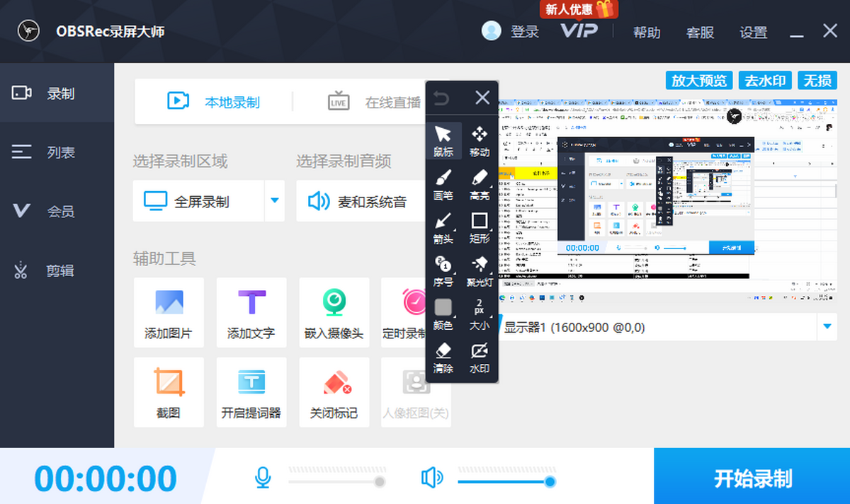
Task: Pick the 箭头 arrow tool
Action: click(x=443, y=227)
